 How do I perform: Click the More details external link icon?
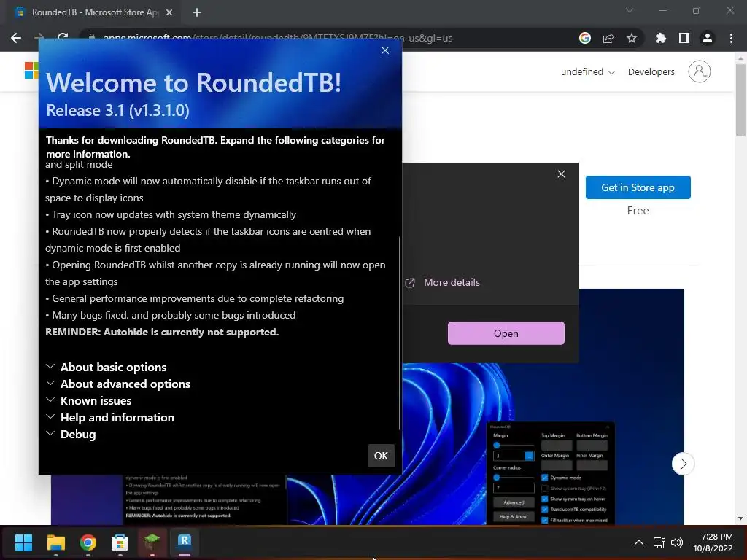click(410, 283)
